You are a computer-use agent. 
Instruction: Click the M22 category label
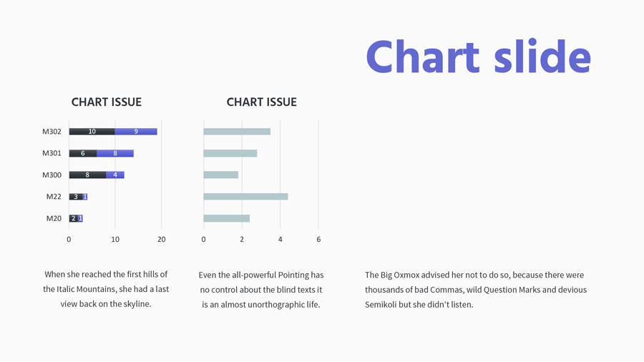click(54, 197)
